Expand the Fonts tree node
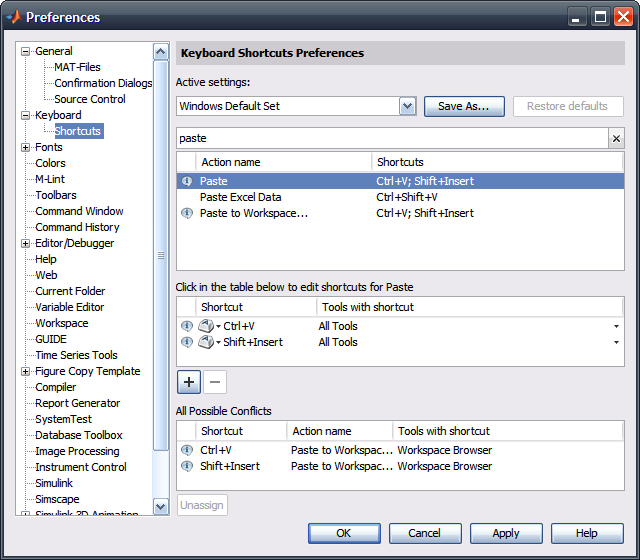This screenshot has height=560, width=640. [26, 147]
